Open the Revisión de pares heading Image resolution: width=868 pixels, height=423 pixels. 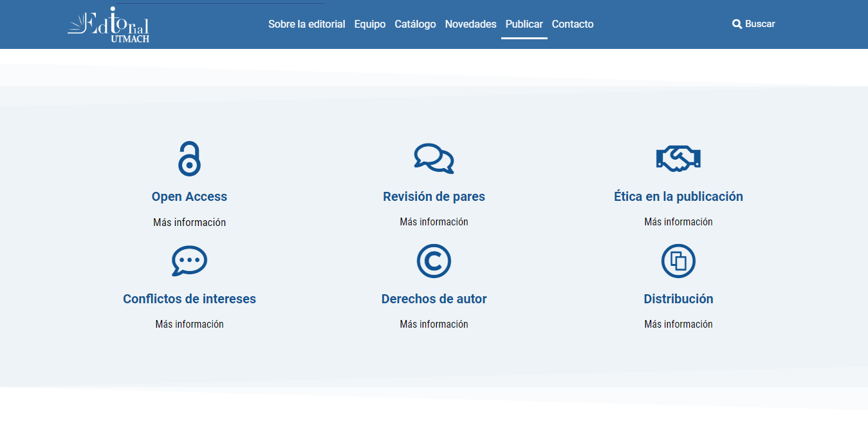tap(434, 196)
